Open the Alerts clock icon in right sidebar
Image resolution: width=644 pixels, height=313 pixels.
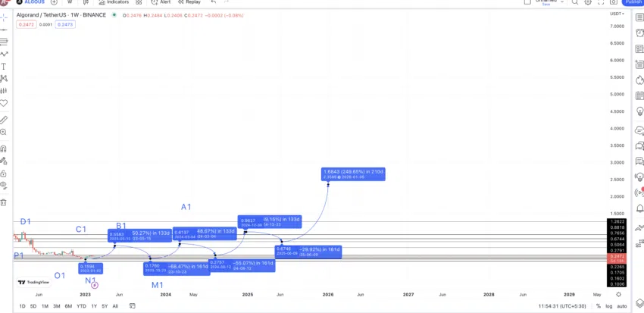pos(639,33)
